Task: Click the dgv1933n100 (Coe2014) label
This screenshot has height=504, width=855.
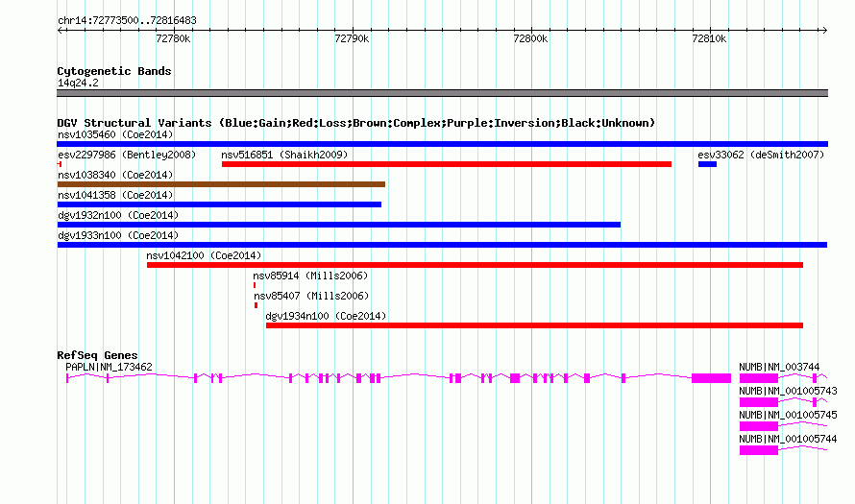Action: pos(118,235)
